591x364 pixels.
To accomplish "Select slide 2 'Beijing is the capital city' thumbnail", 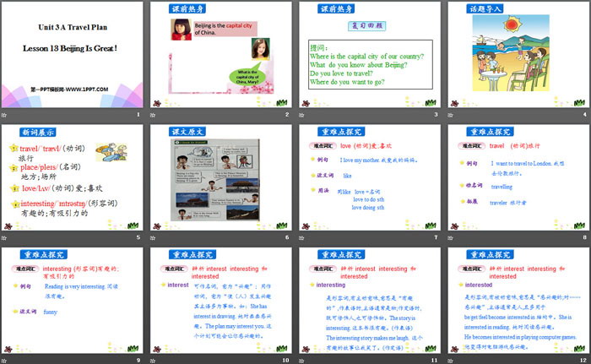I will point(221,54).
